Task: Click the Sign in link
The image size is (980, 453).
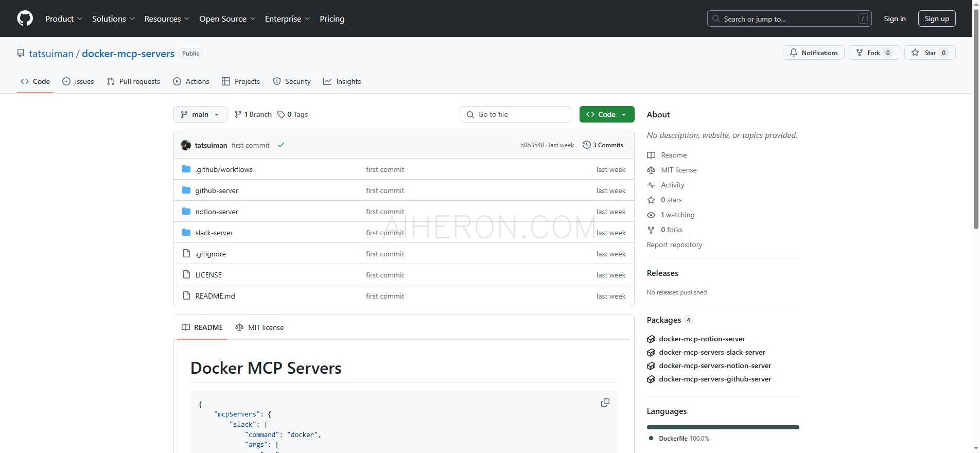Action: (895, 19)
